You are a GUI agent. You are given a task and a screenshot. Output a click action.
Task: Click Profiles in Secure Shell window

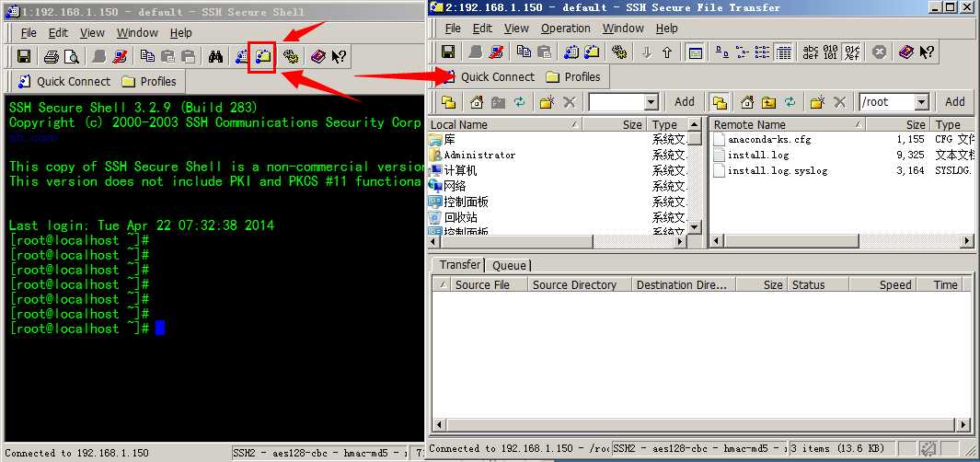coord(149,81)
